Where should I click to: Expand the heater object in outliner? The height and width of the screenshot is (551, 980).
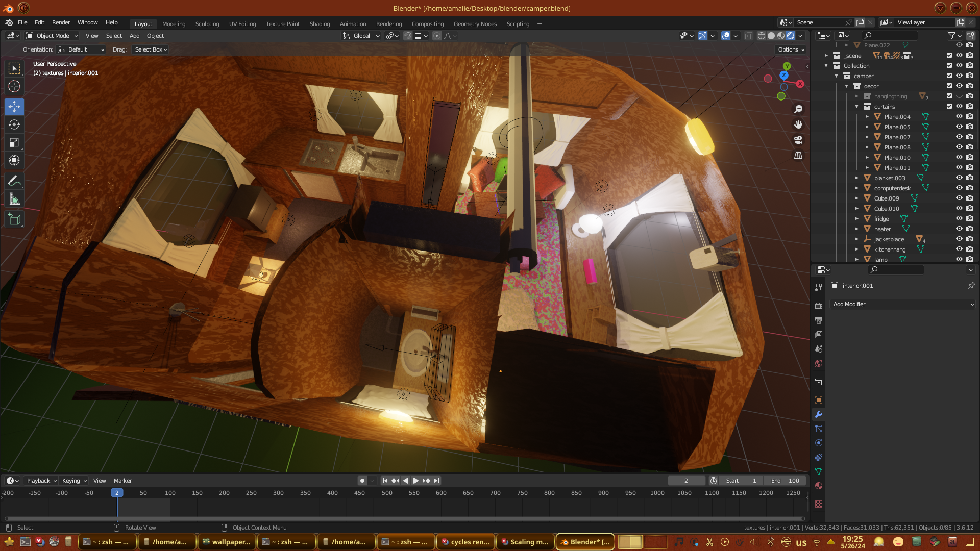coord(857,229)
